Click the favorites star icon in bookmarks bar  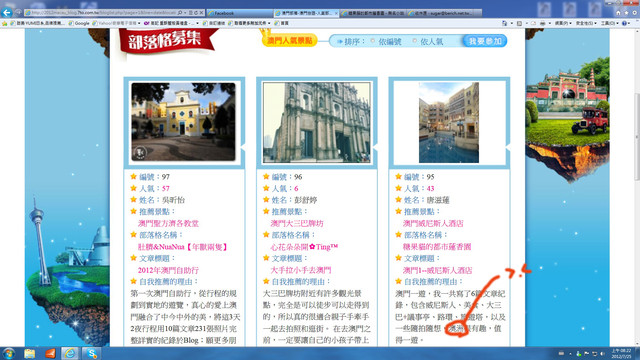[4, 23]
